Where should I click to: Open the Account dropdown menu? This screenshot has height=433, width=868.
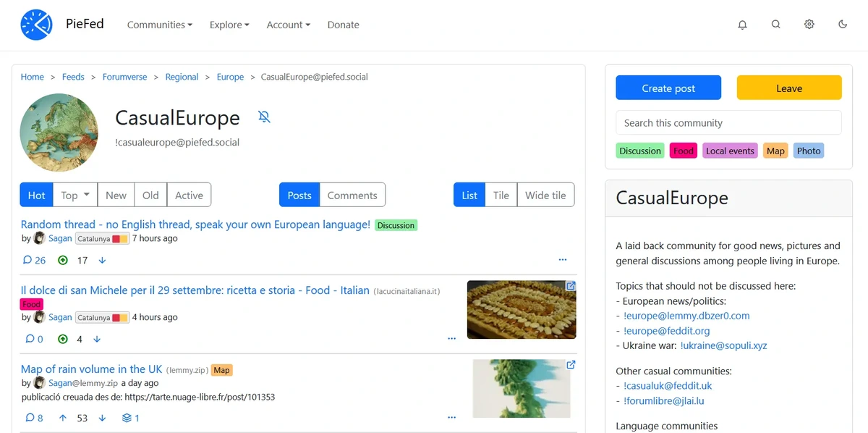pos(288,25)
